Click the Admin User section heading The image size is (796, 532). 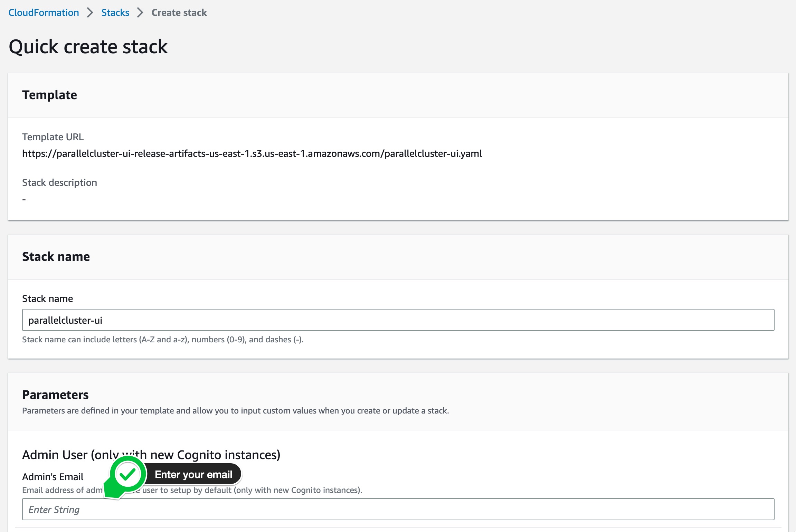point(151,455)
